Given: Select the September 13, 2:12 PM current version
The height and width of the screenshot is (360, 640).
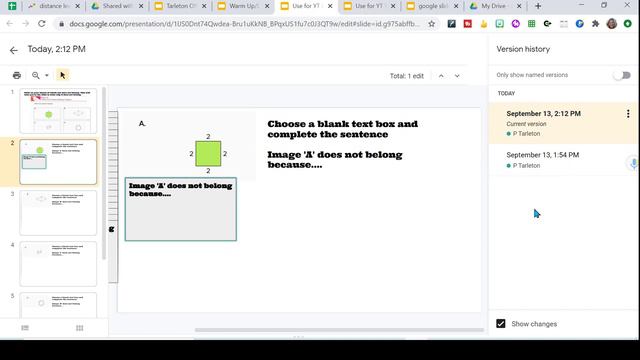Looking at the screenshot, I should point(563,123).
